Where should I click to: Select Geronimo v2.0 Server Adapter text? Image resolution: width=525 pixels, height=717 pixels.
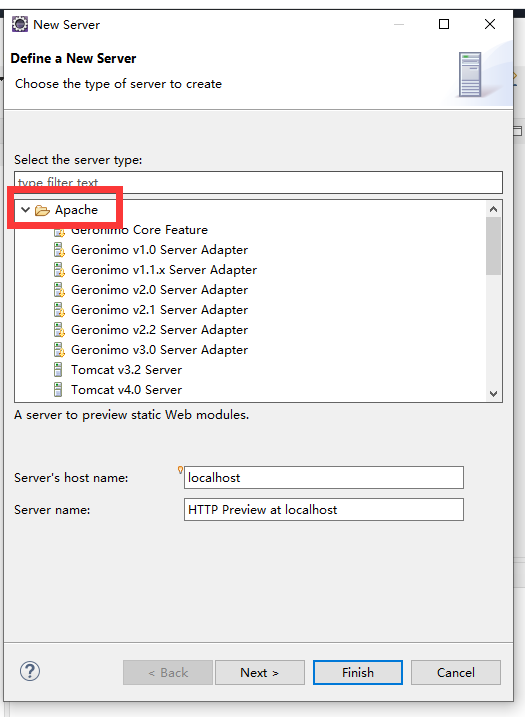[x=159, y=290]
